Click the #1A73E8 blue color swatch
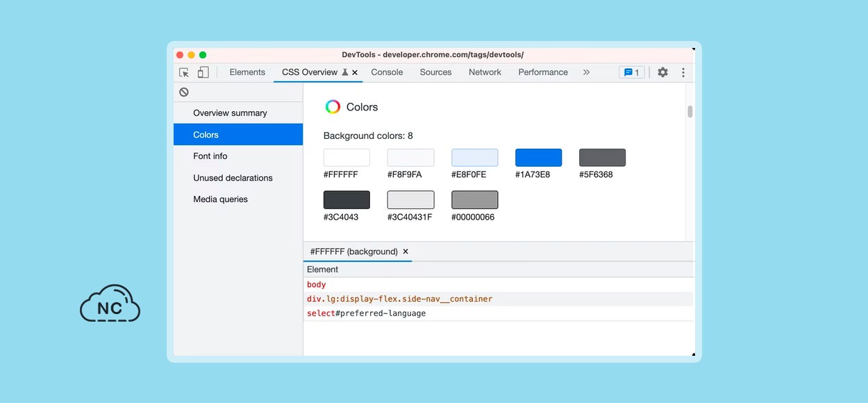 tap(538, 158)
